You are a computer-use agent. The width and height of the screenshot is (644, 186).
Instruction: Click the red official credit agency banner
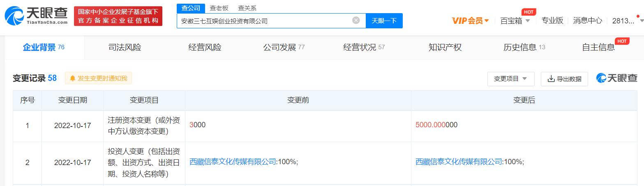click(x=118, y=16)
